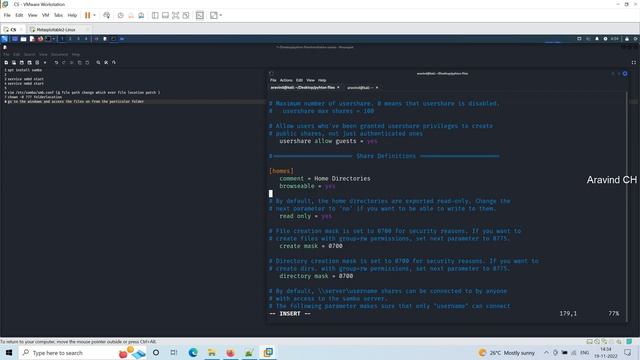Open File Explorer from the taskbar

coord(212,353)
